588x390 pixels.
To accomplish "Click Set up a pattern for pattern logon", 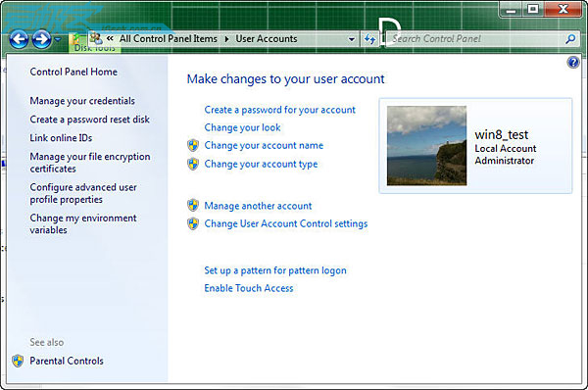I will click(x=275, y=270).
